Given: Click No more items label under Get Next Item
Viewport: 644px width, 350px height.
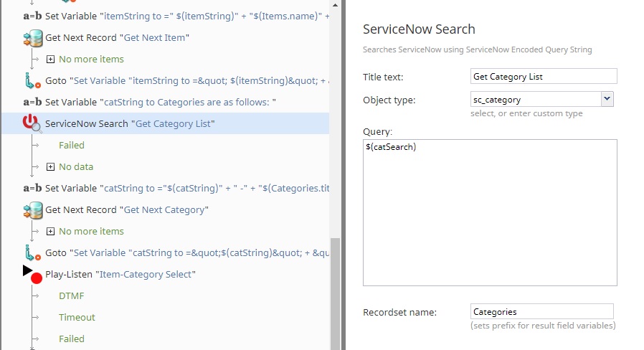Looking at the screenshot, I should (x=91, y=59).
